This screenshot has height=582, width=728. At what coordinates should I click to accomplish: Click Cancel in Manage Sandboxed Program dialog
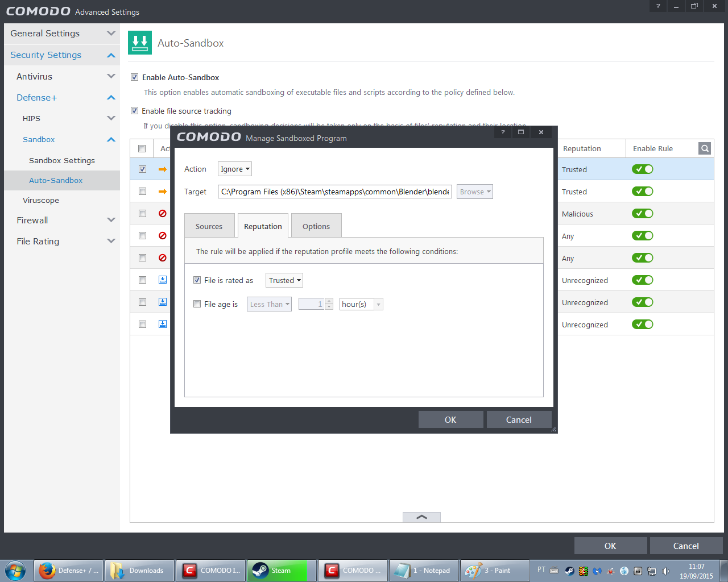point(519,419)
